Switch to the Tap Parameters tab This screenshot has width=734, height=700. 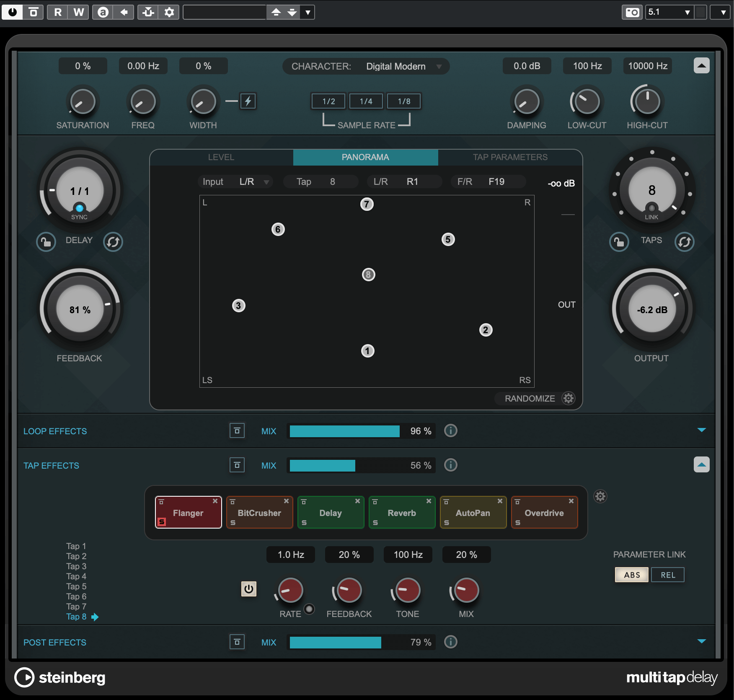point(510,157)
